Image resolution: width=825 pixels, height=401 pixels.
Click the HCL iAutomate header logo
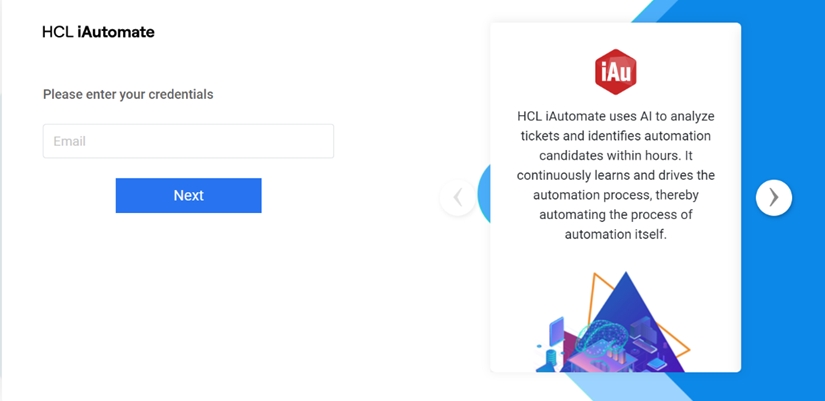(x=98, y=32)
